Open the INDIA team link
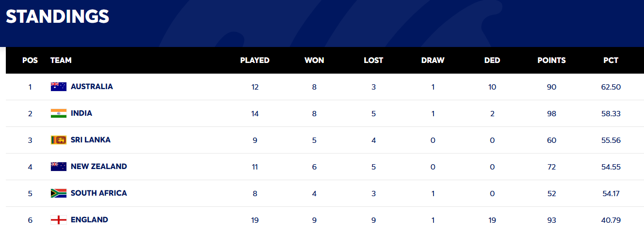The image size is (644, 232). pyautogui.click(x=81, y=113)
